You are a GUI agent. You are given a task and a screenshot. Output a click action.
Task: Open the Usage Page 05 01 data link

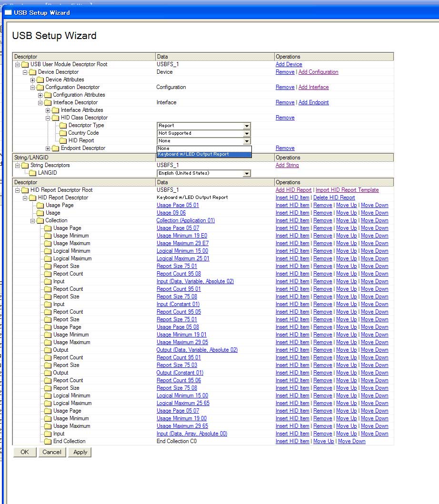tap(178, 205)
